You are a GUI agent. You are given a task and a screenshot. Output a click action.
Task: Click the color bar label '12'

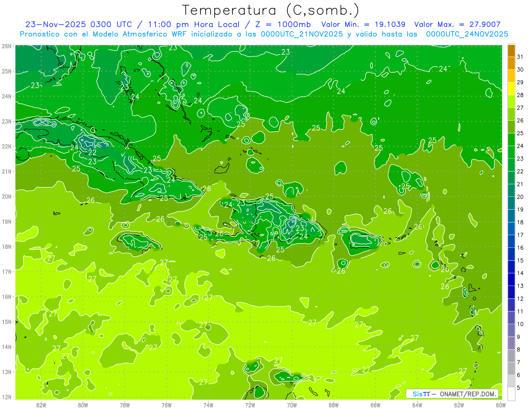(x=520, y=298)
